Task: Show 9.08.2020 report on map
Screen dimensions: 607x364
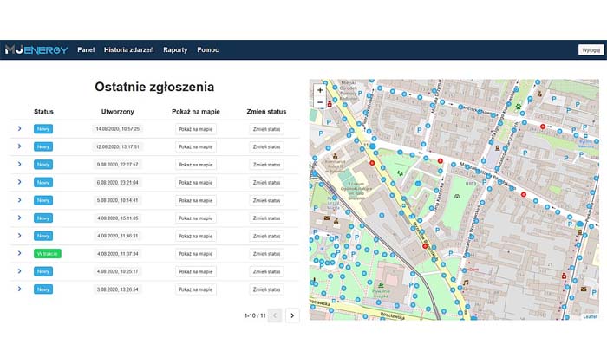Action: [195, 164]
